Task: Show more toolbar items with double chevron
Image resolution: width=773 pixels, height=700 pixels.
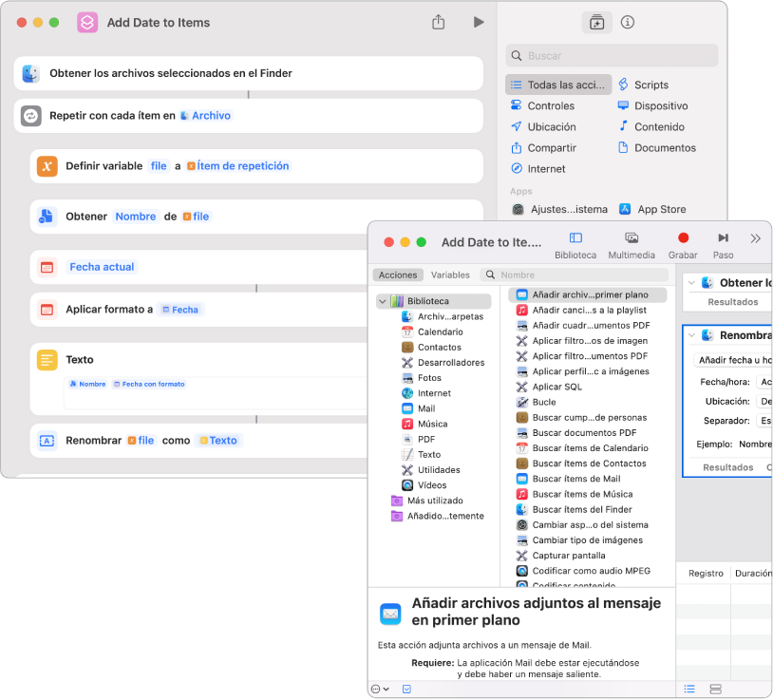Action: [755, 238]
